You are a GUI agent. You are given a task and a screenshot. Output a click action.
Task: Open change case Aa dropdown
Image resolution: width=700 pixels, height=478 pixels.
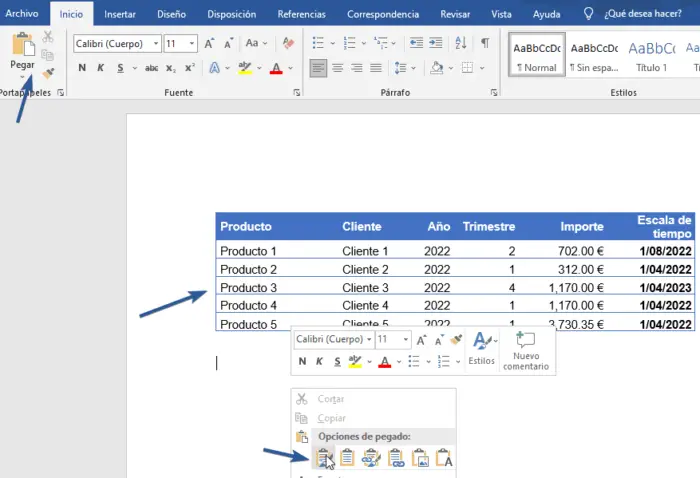click(x=256, y=43)
